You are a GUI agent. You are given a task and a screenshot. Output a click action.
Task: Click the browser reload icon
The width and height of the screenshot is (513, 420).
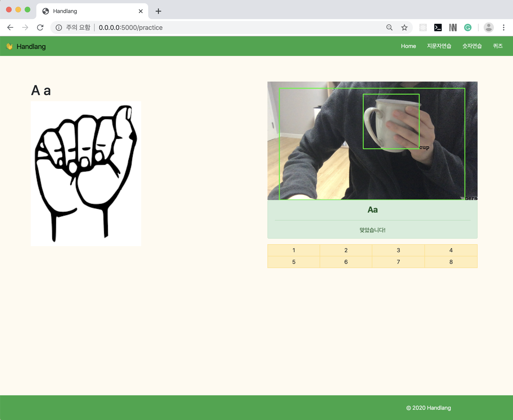point(40,28)
